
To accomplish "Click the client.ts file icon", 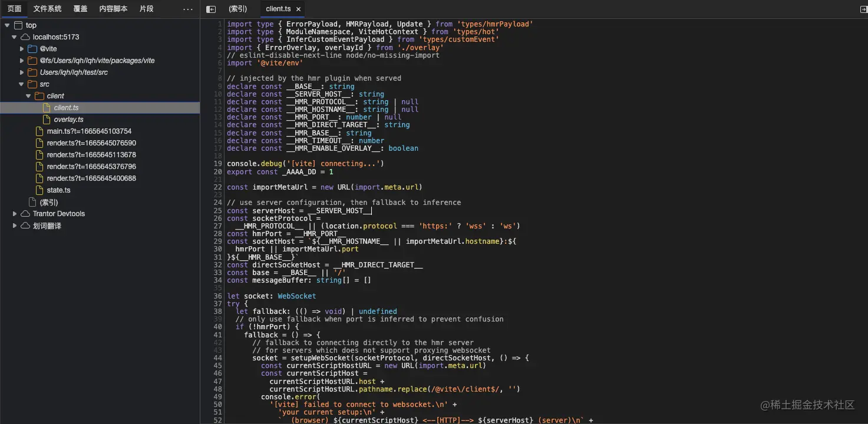I will click(x=47, y=108).
